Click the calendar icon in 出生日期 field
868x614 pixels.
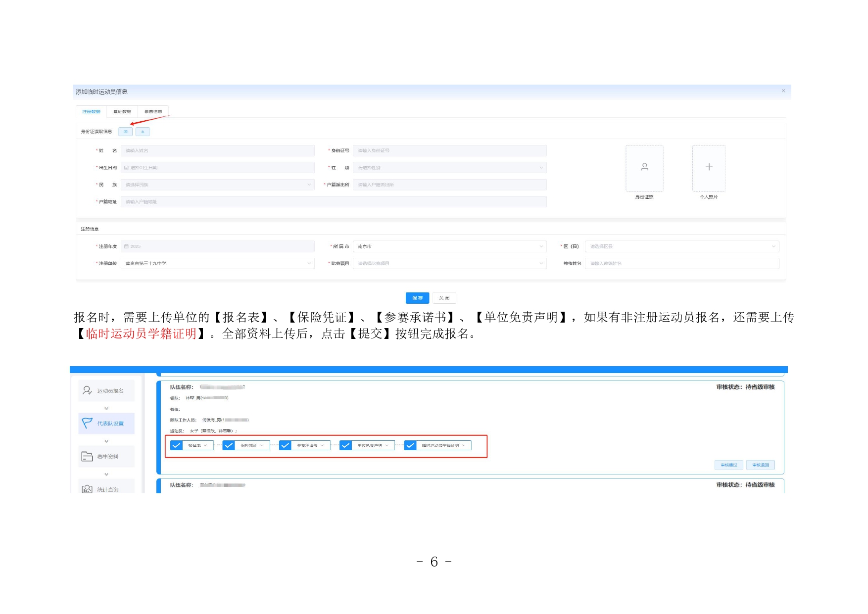[x=127, y=168]
